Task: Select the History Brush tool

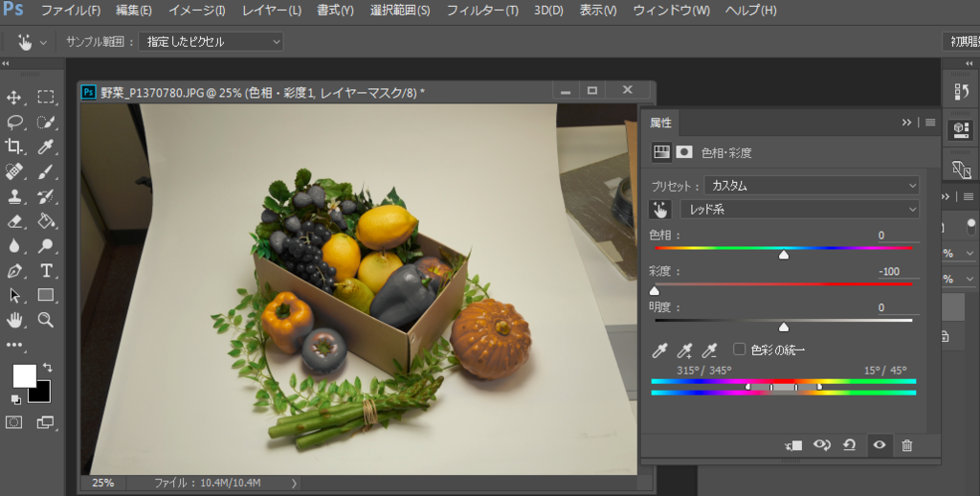Action: (46, 196)
